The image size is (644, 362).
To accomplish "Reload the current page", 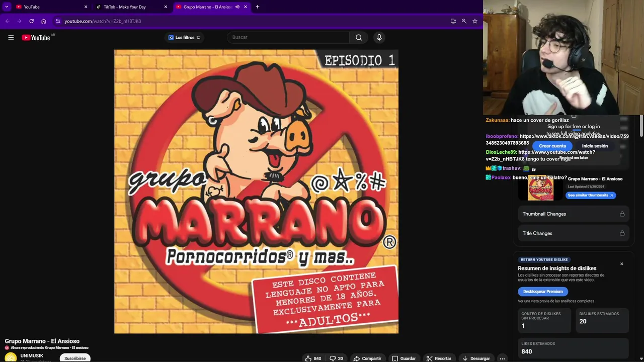I will (31, 21).
